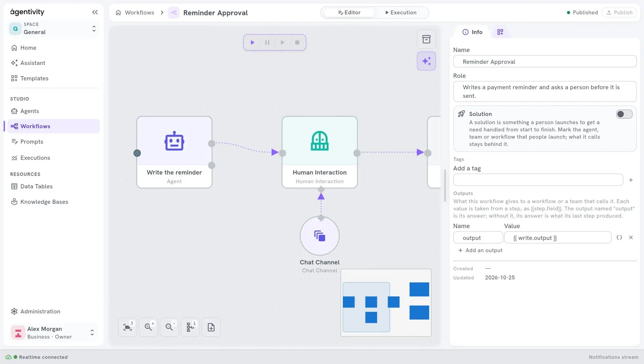Click the Workflows breadcrumb link
Screen dimensions: 644x364
(139, 12)
